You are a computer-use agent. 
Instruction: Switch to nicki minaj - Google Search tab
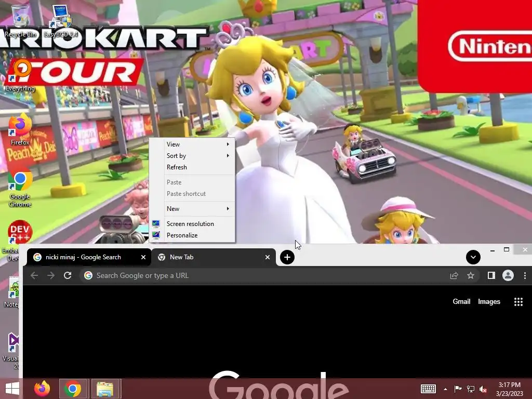pos(89,257)
